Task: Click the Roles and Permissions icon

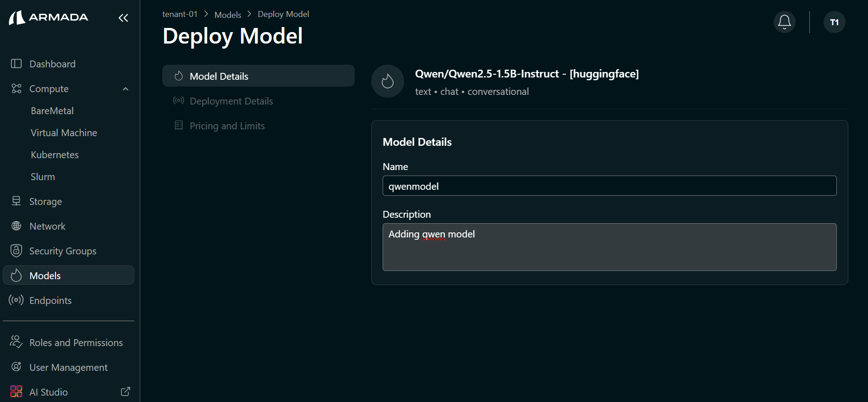Action: 16,342
